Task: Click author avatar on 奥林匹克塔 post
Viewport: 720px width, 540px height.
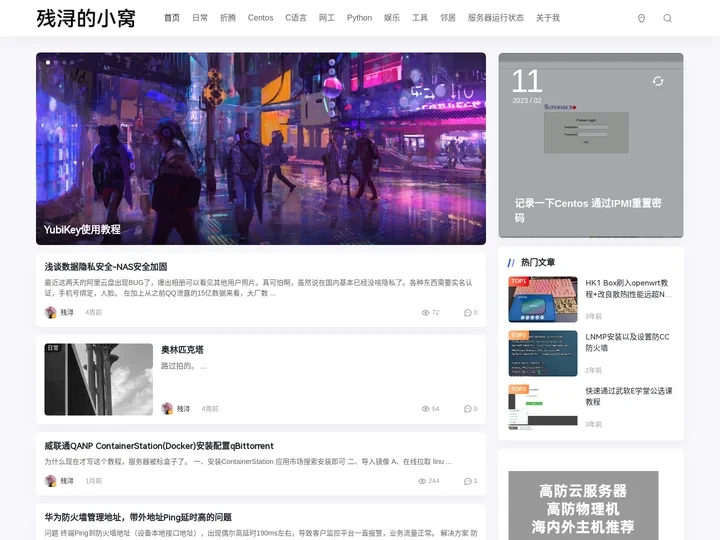Action: coord(167,409)
